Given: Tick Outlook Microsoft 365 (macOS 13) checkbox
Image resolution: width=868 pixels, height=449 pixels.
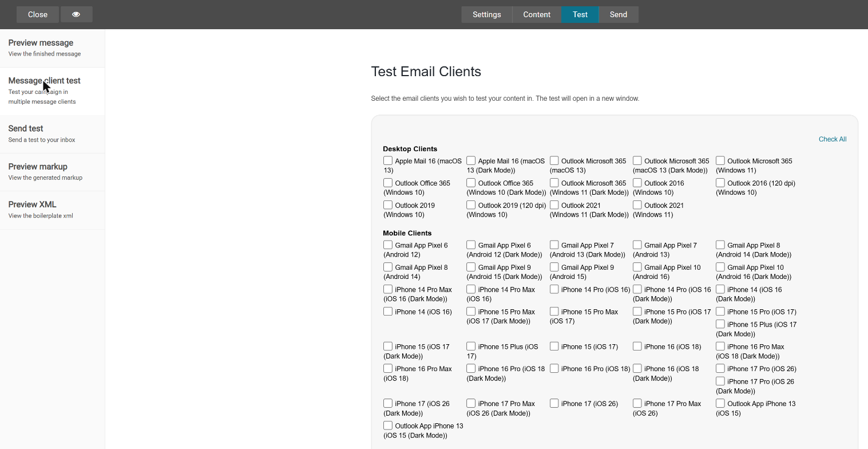Looking at the screenshot, I should [x=554, y=161].
